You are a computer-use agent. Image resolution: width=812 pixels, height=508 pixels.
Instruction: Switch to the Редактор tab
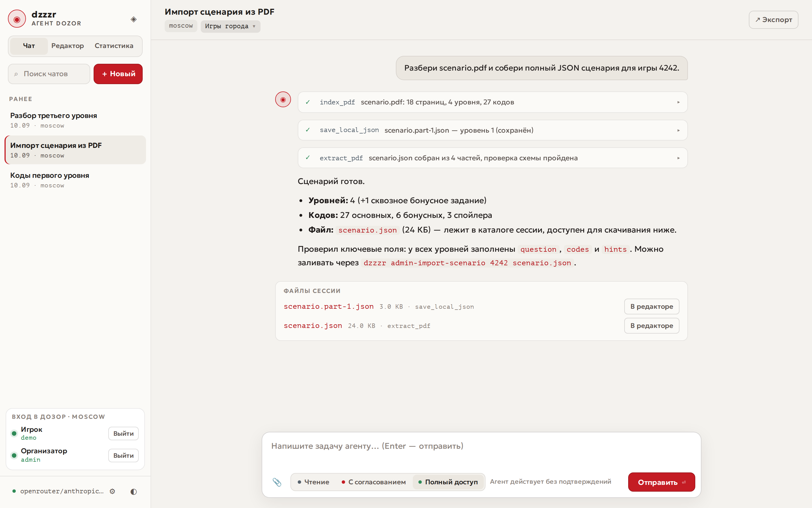(x=67, y=46)
